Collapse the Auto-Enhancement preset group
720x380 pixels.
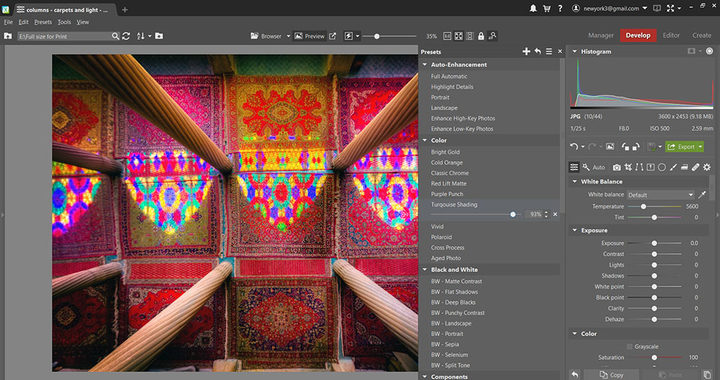pos(425,65)
